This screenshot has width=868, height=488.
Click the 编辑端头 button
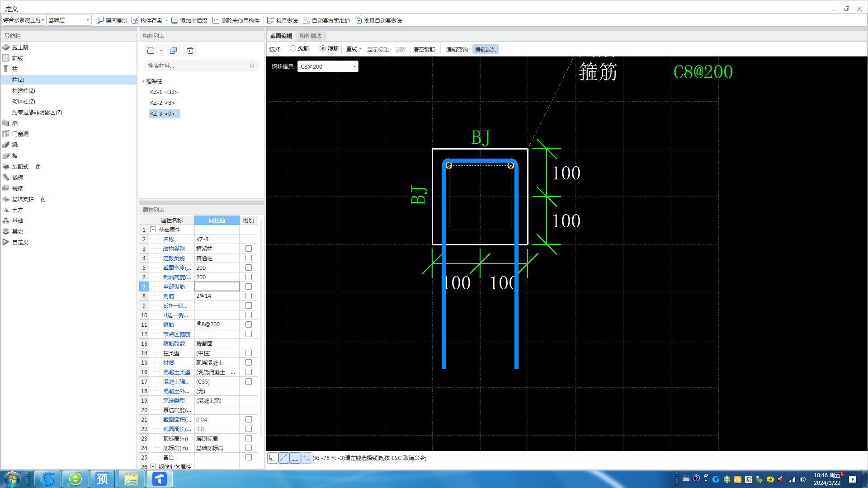(486, 49)
